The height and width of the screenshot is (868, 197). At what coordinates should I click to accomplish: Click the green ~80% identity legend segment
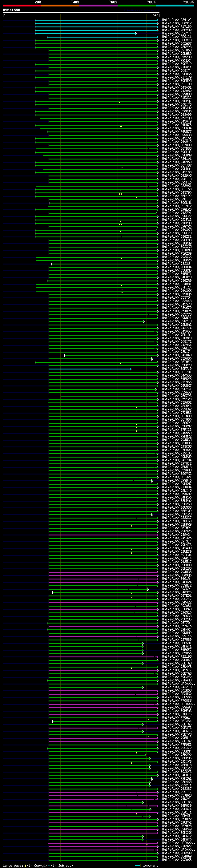(x=137, y=6)
